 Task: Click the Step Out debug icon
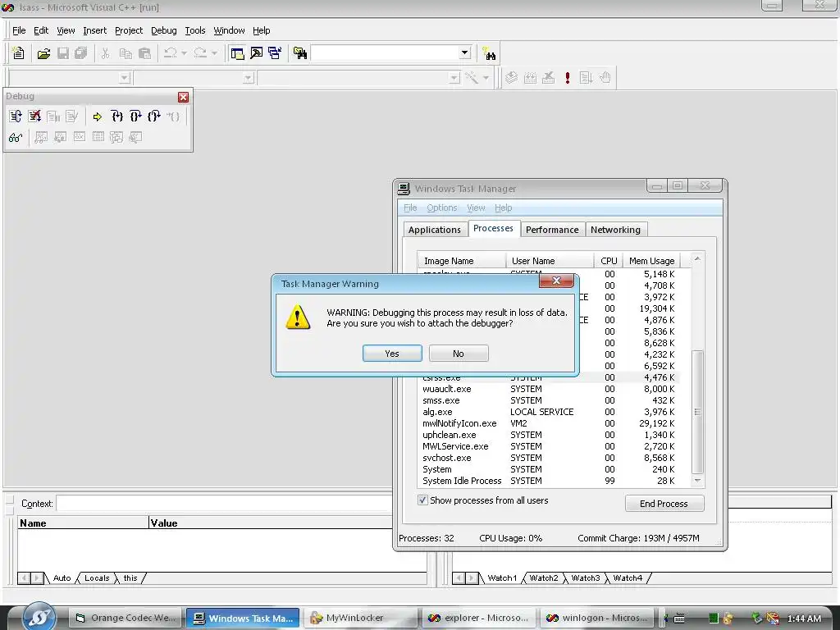(x=154, y=116)
